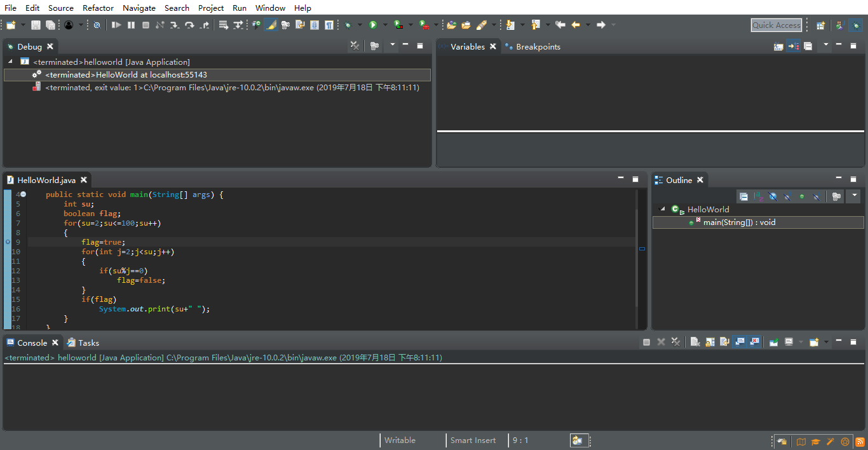
Task: Toggle Hide Fields in Outline toolbar
Action: [773, 196]
